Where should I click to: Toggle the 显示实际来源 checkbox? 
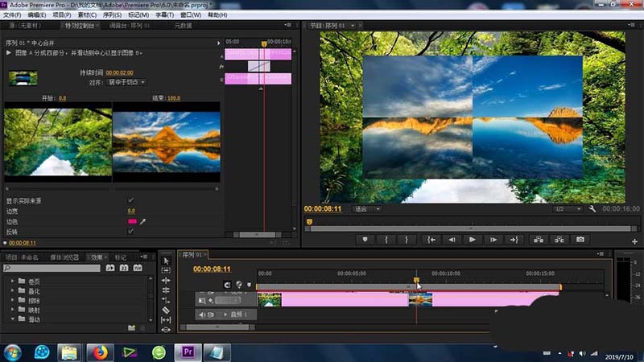coord(131,200)
